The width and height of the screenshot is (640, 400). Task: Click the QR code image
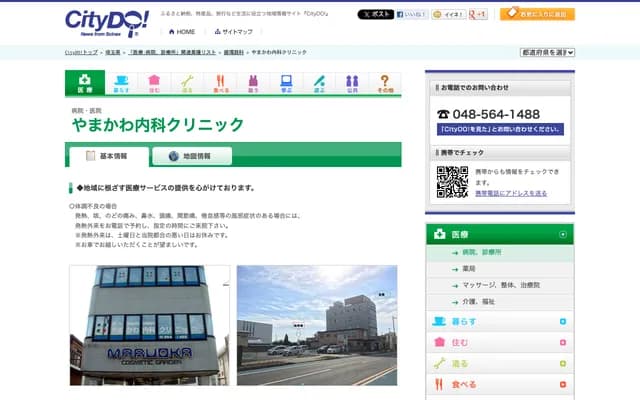(452, 181)
